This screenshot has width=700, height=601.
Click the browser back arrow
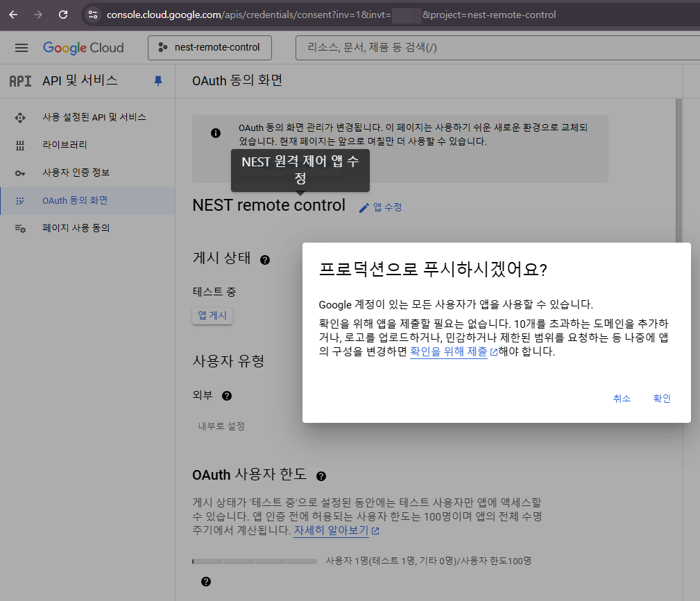tap(13, 15)
